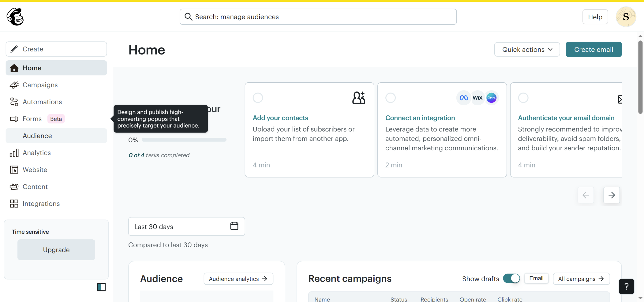Viewport: 644px width, 302px height.
Task: Go to Content in the sidebar
Action: (35, 187)
